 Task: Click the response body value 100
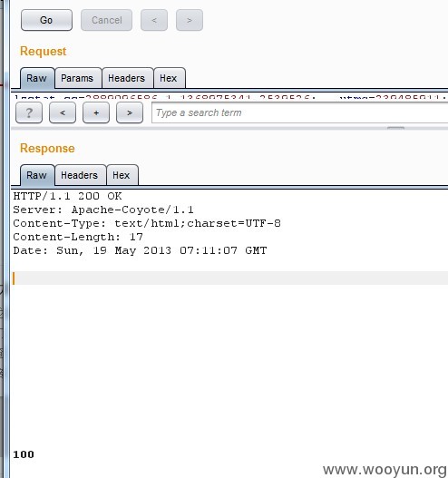tap(24, 454)
